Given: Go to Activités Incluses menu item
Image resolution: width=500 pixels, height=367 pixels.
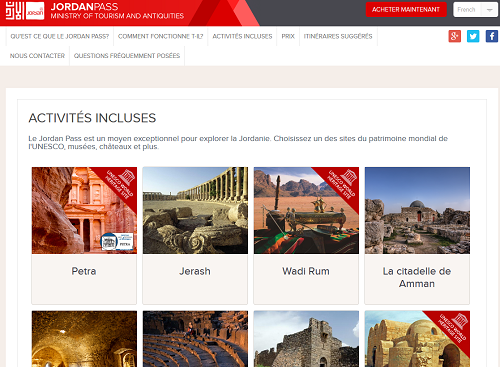Looking at the screenshot, I should pyautogui.click(x=242, y=36).
